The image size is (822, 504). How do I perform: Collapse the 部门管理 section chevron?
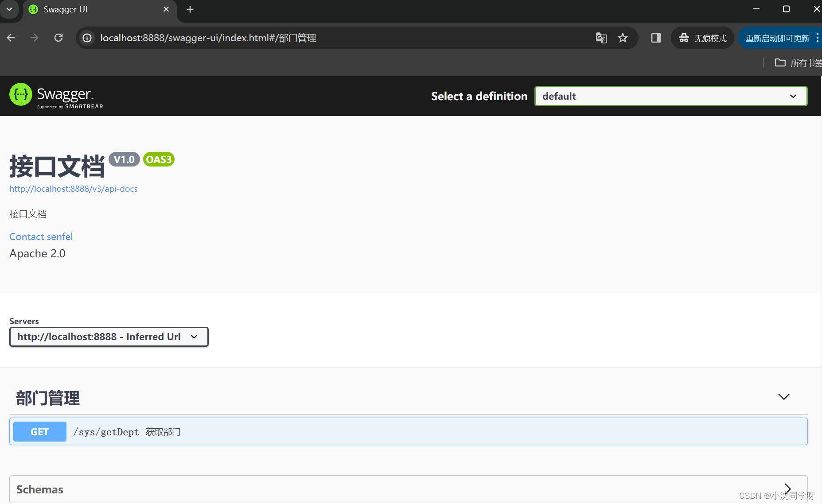(783, 397)
